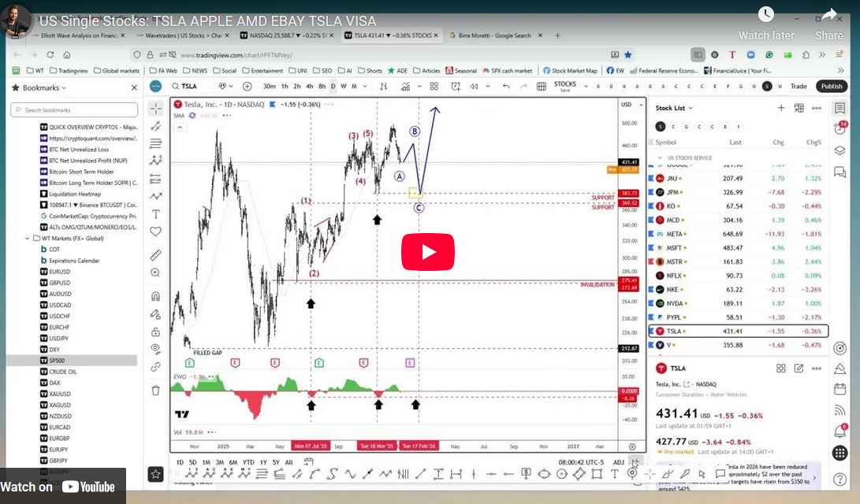Click the Search bookmarks field
Screen dimensions: 860x504
pyautogui.click(x=74, y=110)
